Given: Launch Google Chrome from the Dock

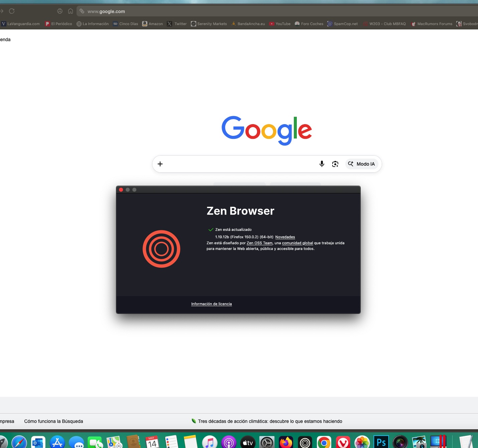Looking at the screenshot, I should (324, 442).
